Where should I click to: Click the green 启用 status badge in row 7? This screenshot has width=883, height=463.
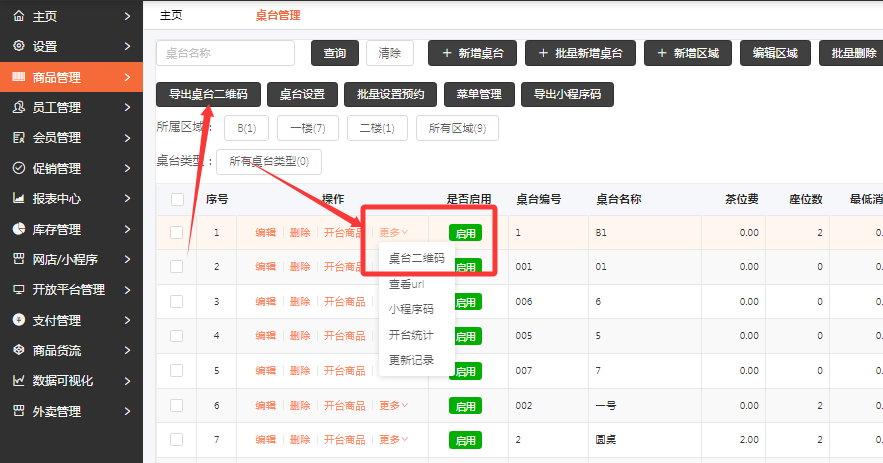465,440
